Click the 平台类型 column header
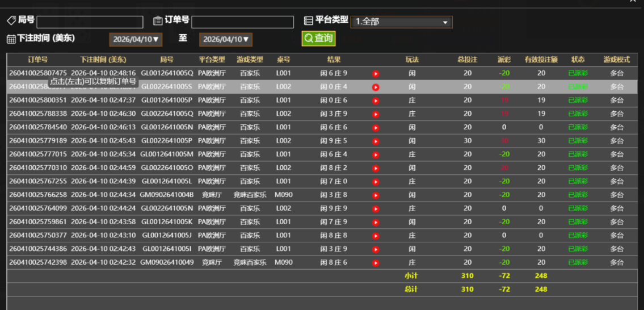This screenshot has width=644, height=310. [x=212, y=59]
